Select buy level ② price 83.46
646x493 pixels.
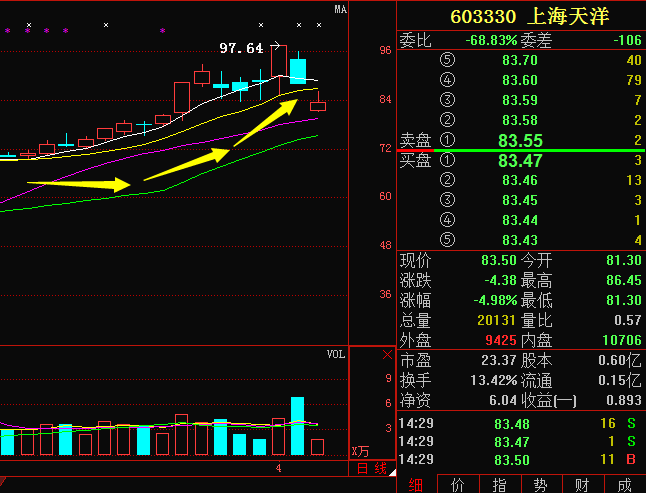[520, 180]
